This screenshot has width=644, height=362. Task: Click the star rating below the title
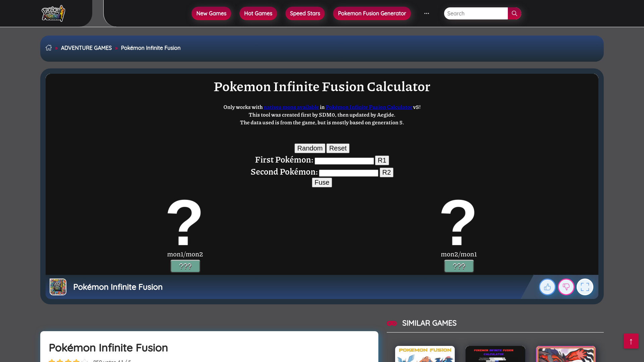[68, 360]
